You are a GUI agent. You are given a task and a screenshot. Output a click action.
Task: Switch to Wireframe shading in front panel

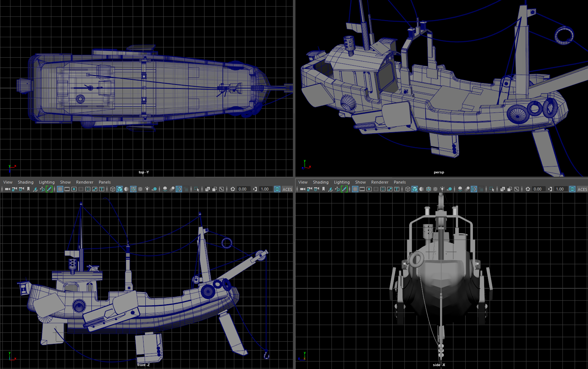point(113,189)
